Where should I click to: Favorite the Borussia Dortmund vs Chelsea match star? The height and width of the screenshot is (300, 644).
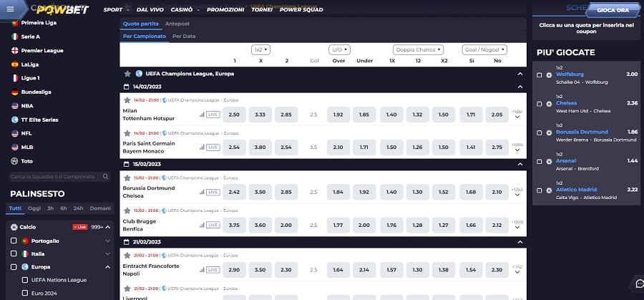point(127,178)
